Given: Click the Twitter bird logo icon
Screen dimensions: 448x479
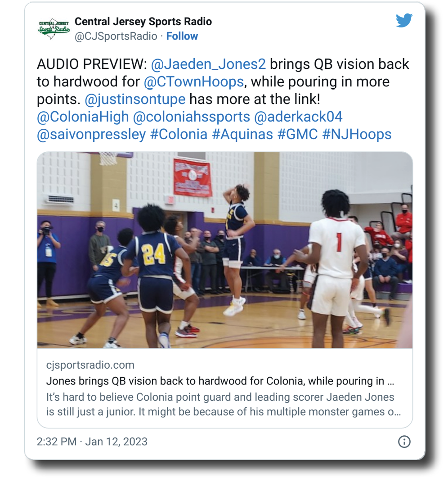Looking at the screenshot, I should (x=404, y=20).
